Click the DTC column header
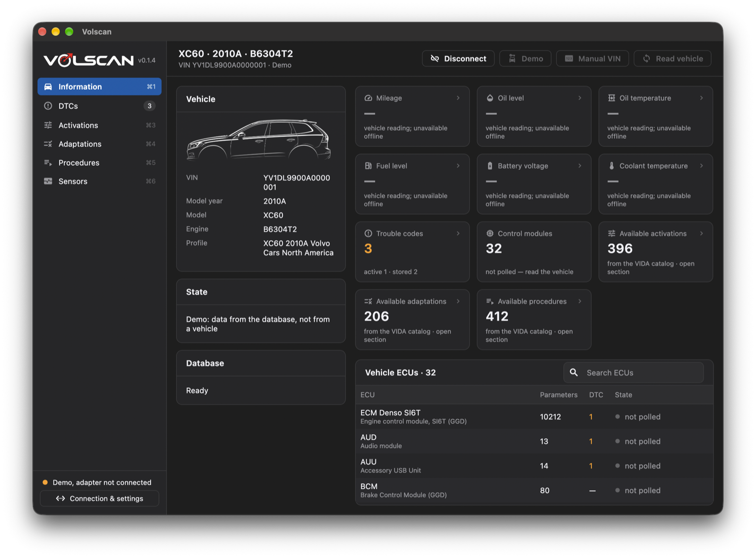 coord(596,395)
